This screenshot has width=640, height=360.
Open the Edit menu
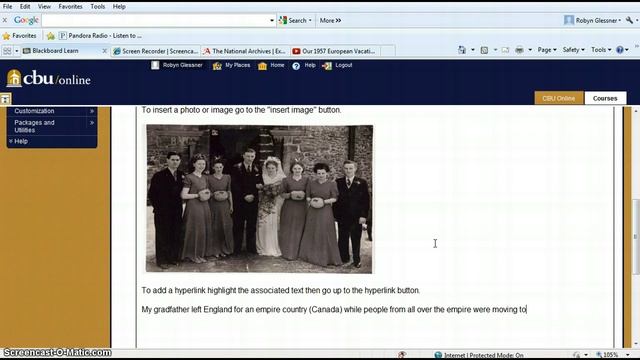pos(25,7)
